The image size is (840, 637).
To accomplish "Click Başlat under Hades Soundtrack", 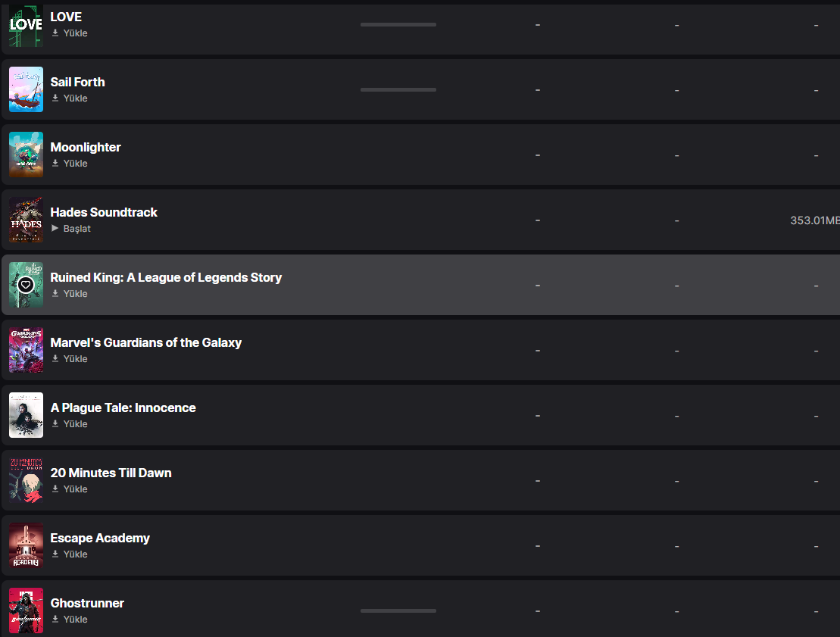I will (x=77, y=229).
